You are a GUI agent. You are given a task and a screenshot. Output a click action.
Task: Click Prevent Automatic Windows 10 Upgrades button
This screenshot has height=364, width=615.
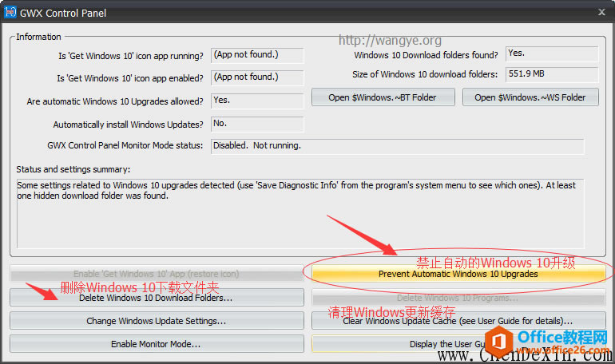[x=458, y=274]
